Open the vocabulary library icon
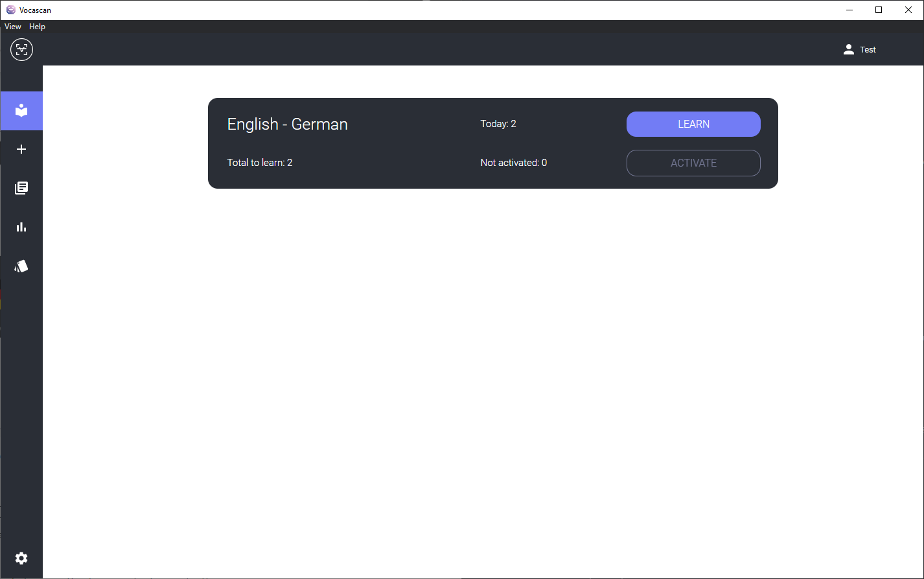 tap(21, 188)
